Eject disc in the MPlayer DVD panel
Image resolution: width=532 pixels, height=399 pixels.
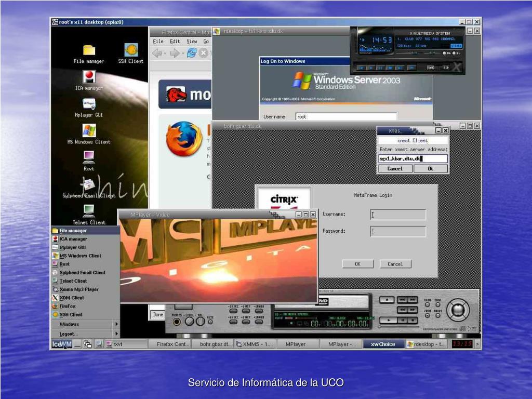387,300
